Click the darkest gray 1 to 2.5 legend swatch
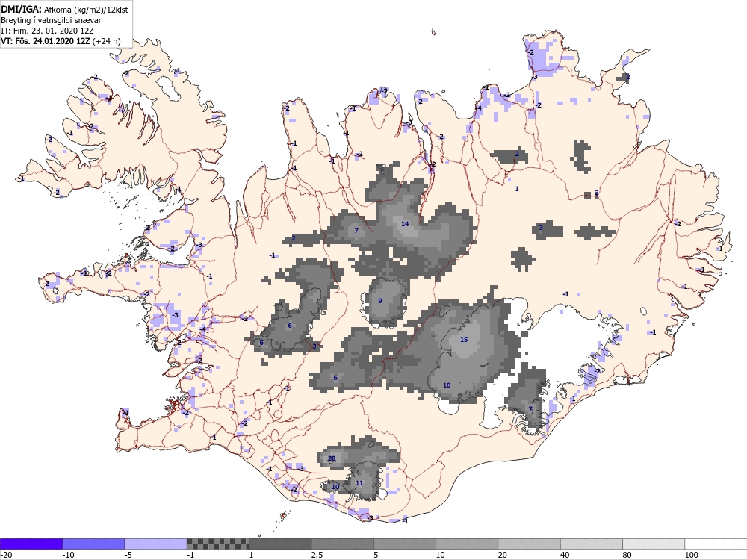This screenshot has height=560, width=747. (x=280, y=544)
